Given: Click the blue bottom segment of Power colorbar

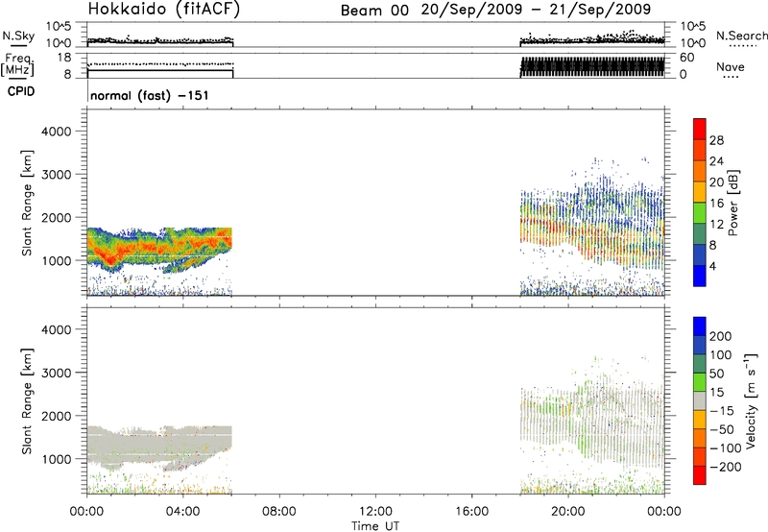Looking at the screenshot, I should (x=700, y=276).
